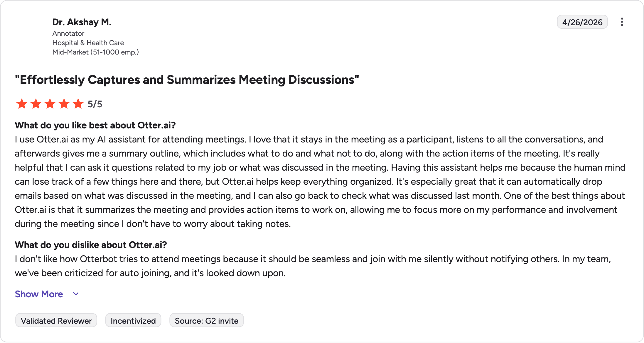Viewport: 644px width, 343px height.
Task: Expand review with Show More chevron
Action: 76,294
